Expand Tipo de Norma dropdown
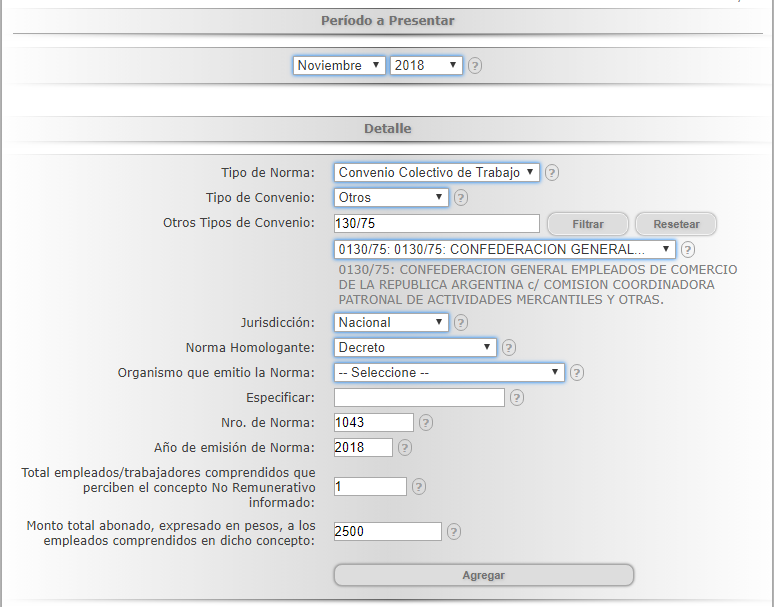Viewport: 774px width, 607px height. (x=436, y=172)
